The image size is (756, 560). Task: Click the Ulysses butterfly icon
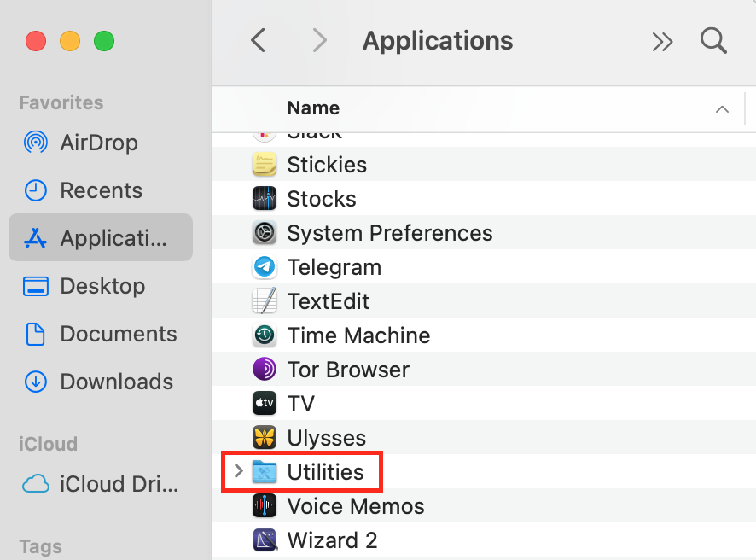(x=265, y=437)
